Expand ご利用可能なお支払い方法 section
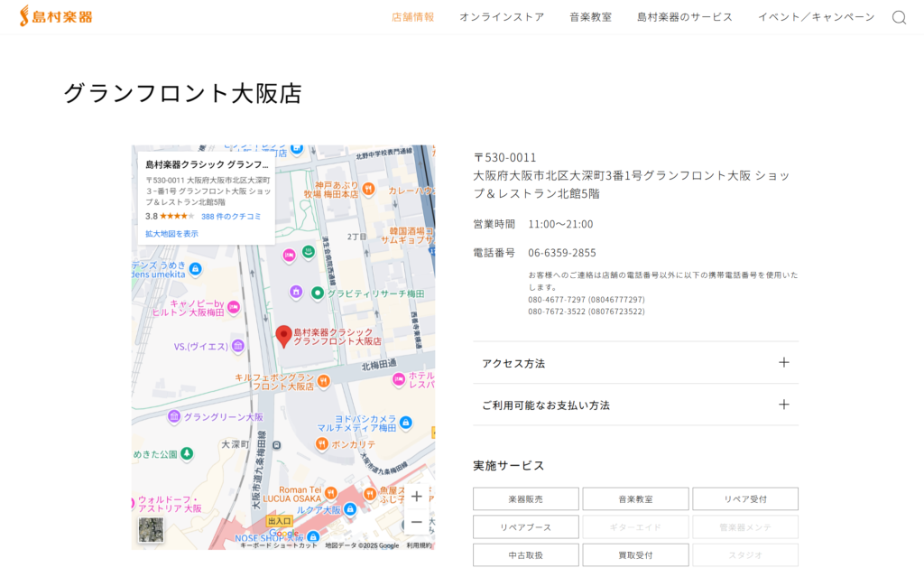This screenshot has height=568, width=924. coord(636,405)
